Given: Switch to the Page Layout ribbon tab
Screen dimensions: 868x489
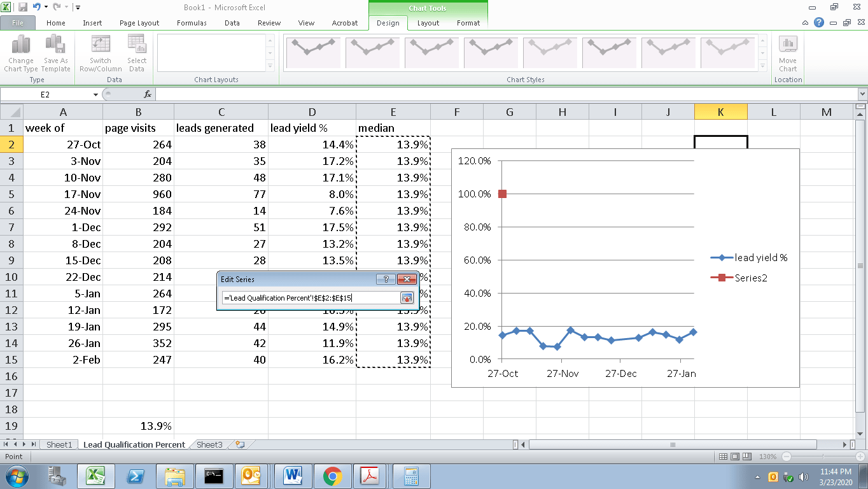Looking at the screenshot, I should (139, 22).
